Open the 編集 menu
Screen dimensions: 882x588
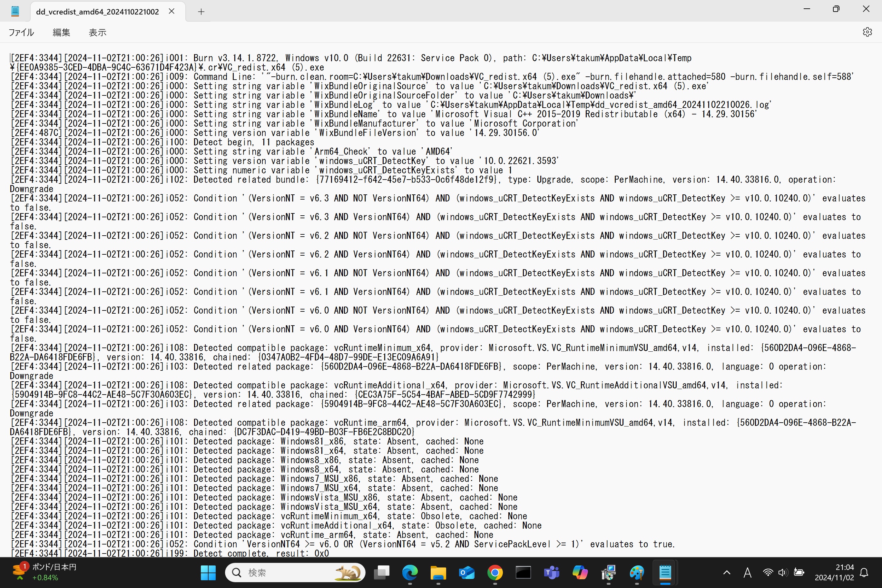point(62,32)
